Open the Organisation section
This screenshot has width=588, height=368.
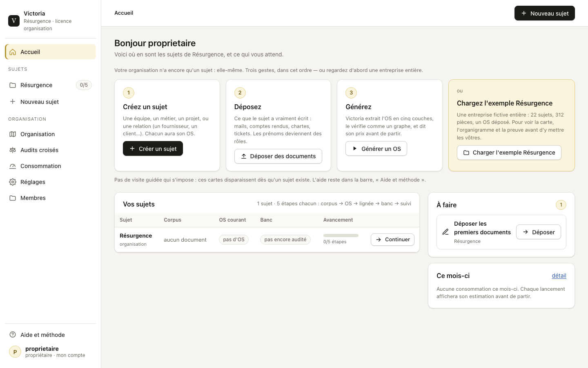[51, 134]
